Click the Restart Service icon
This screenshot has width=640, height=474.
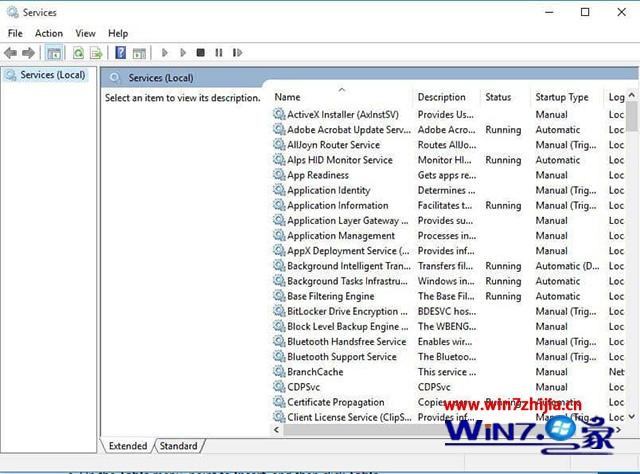[237, 53]
